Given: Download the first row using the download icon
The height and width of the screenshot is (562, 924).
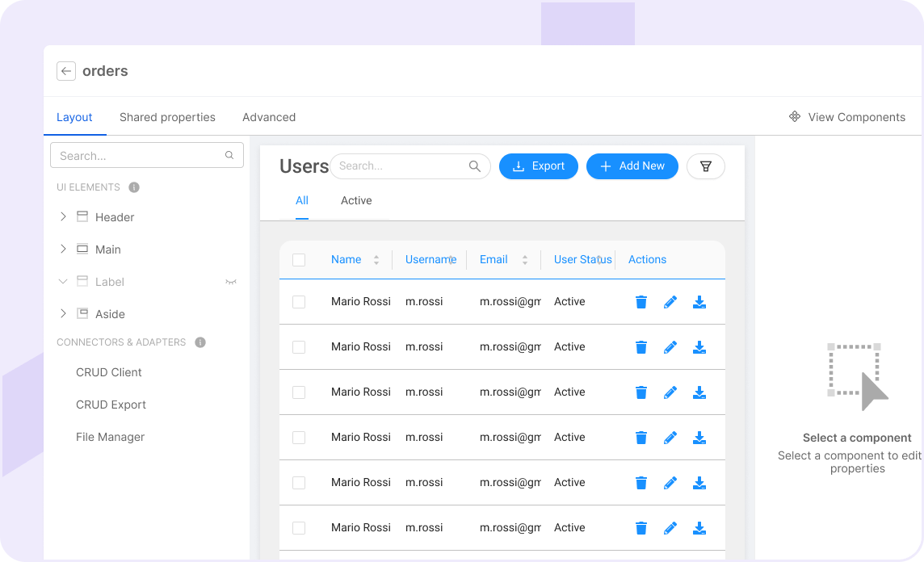Looking at the screenshot, I should point(699,301).
